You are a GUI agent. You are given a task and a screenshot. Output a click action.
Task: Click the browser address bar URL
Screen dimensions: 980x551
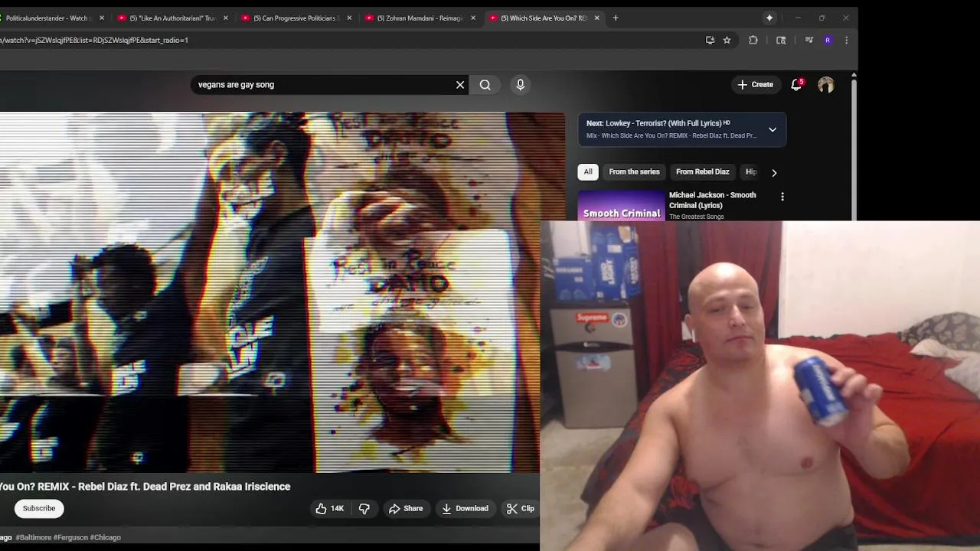[x=94, y=40]
